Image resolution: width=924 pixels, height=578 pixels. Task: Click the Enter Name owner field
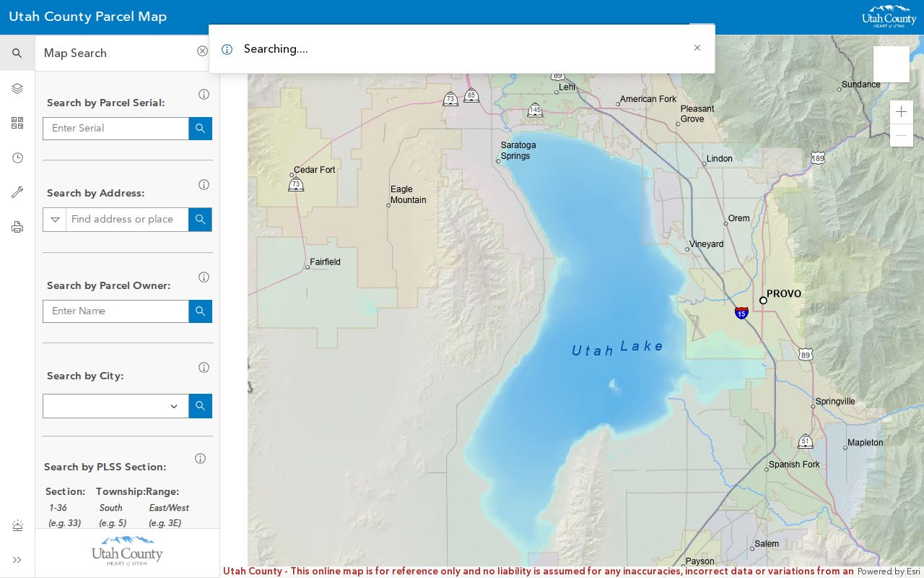(115, 311)
